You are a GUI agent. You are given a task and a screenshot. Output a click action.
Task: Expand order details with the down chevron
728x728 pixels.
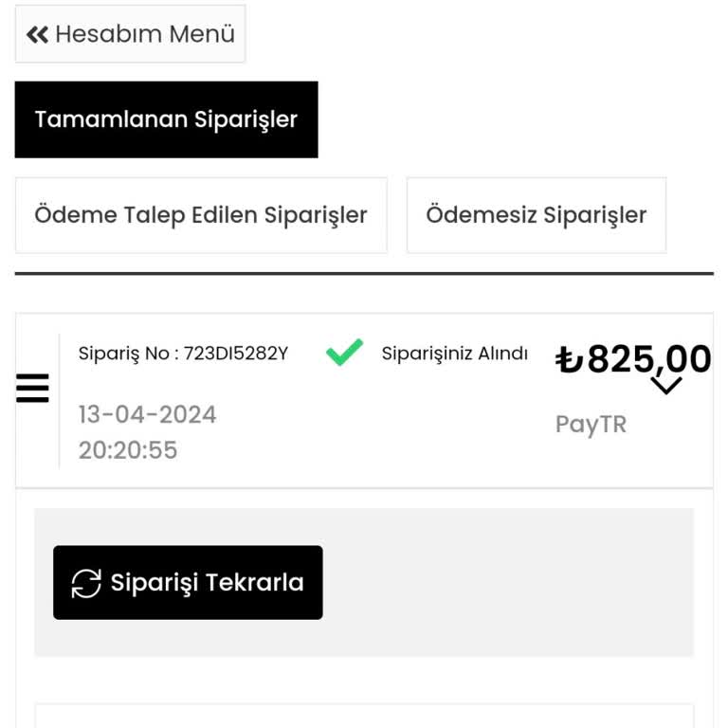pyautogui.click(x=666, y=386)
